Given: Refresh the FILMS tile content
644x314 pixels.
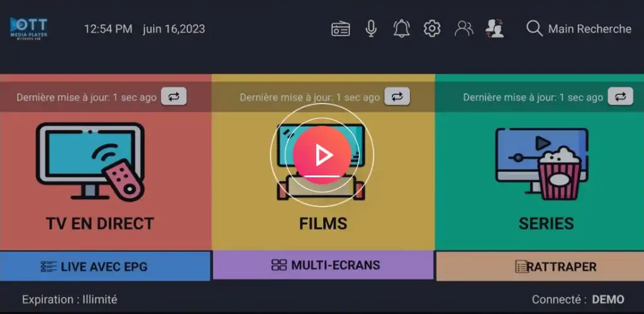Looking at the screenshot, I should 397,97.
